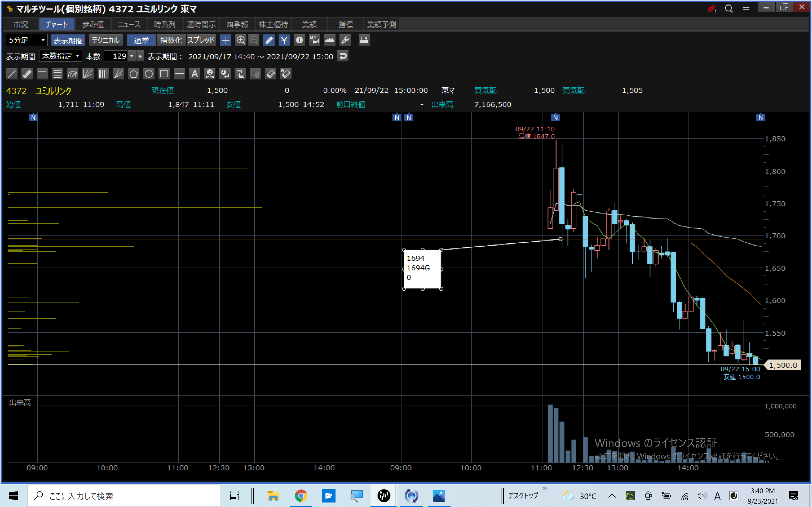
Task: Open the 四季報 tab
Action: click(x=237, y=25)
